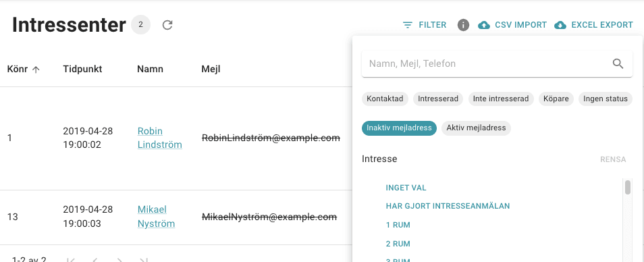The width and height of the screenshot is (644, 262).
Task: Click MikaelNyström@example.com email
Action: click(x=269, y=217)
